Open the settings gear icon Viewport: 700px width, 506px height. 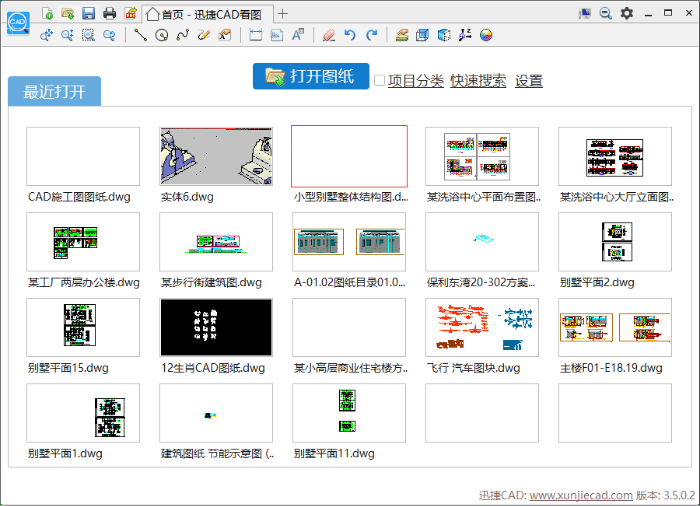coord(627,13)
